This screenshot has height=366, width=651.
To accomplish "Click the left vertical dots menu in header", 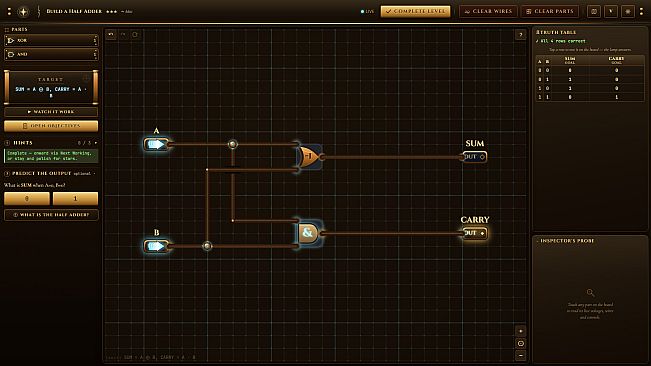I will tap(9, 12).
